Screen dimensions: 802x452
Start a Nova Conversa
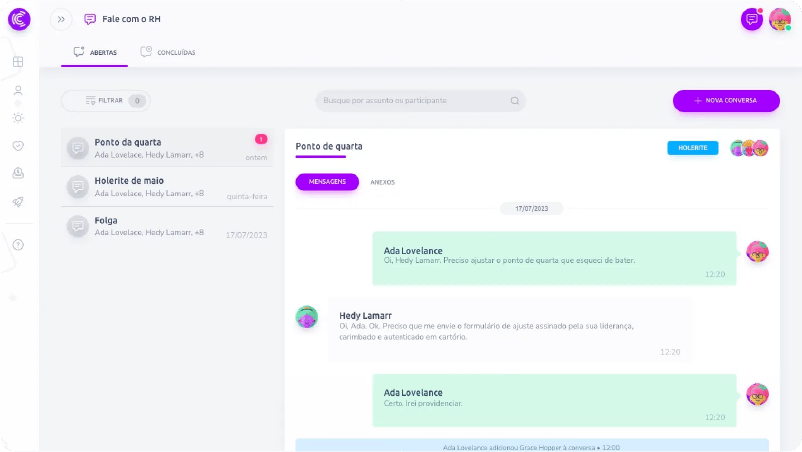(726, 101)
